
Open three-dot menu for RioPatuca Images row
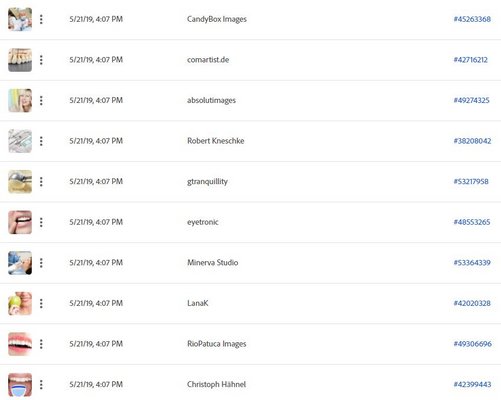pyautogui.click(x=41, y=344)
